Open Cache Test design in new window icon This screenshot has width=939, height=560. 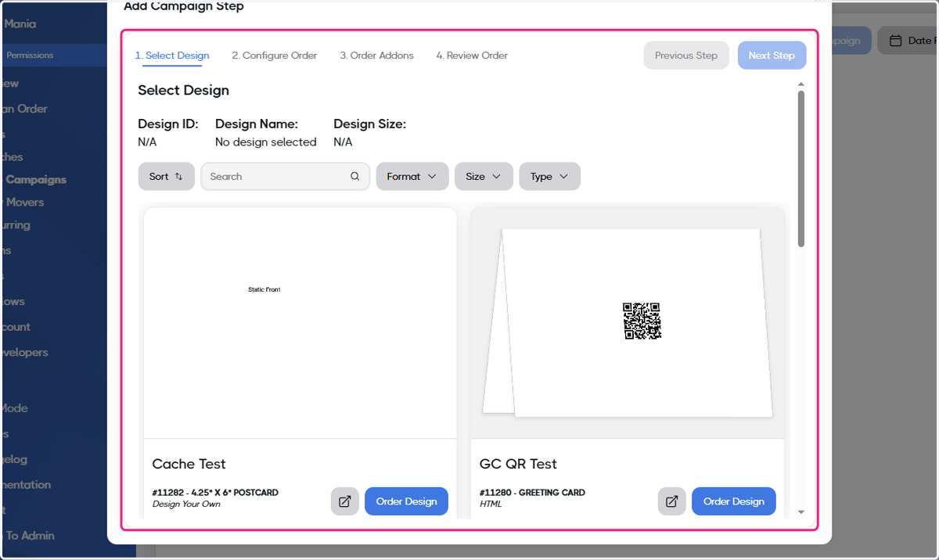(345, 501)
